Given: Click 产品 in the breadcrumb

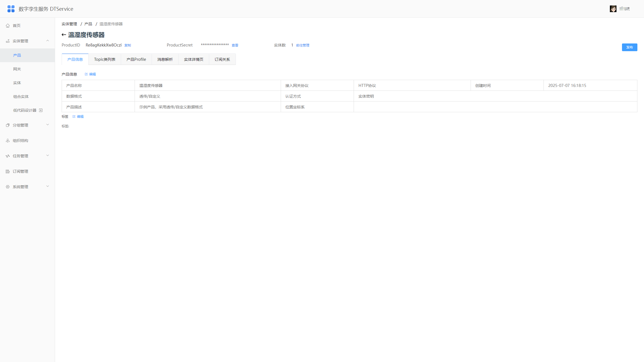Looking at the screenshot, I should click(x=88, y=24).
